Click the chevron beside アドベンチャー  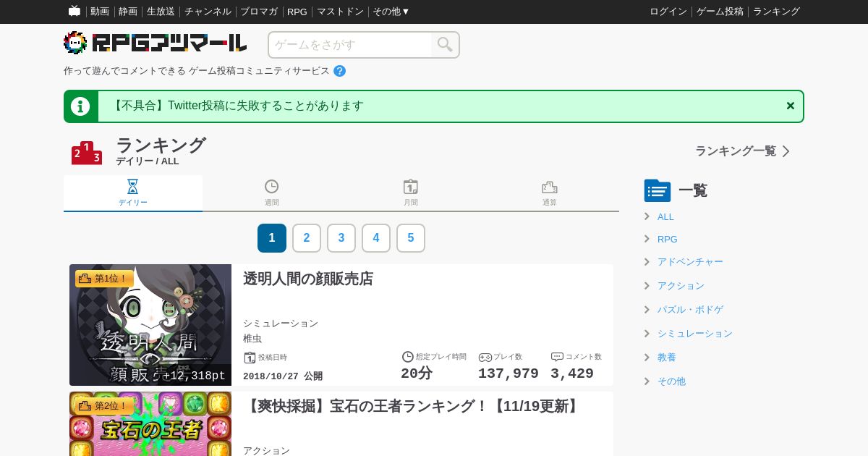click(647, 261)
